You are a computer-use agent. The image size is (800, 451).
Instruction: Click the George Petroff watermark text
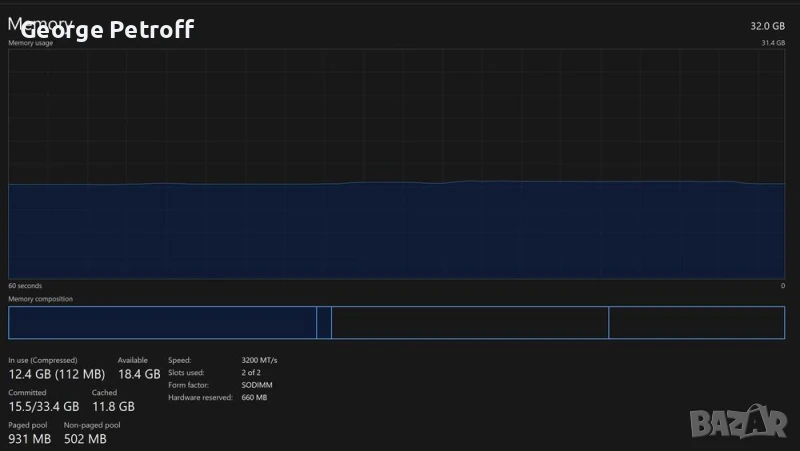(x=107, y=29)
